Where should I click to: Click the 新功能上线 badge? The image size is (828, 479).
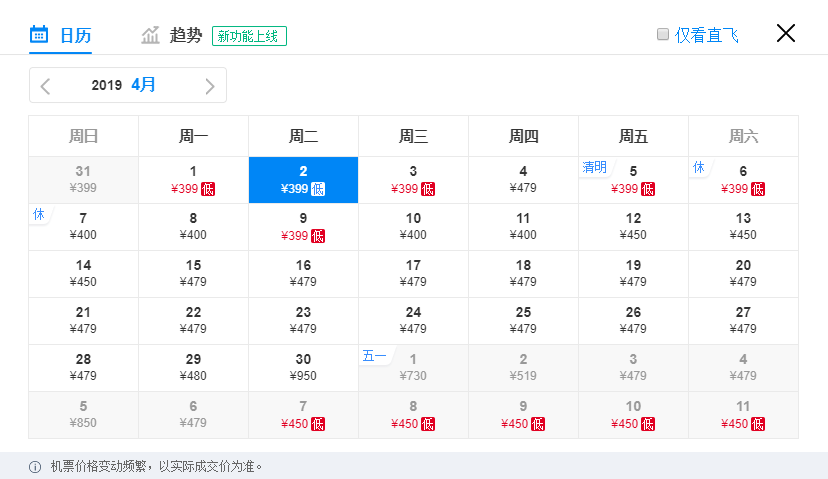(x=249, y=36)
